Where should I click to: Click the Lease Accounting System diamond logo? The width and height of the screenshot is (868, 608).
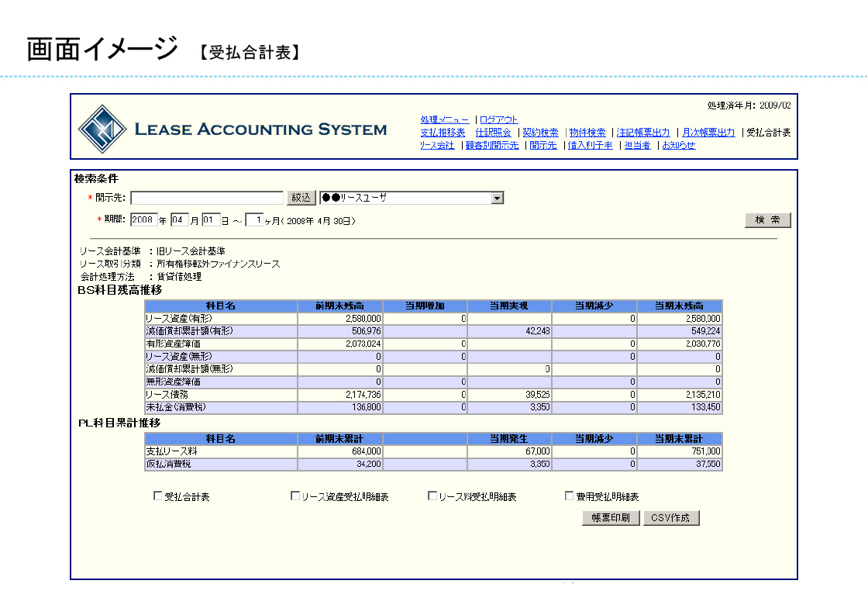pos(102,129)
